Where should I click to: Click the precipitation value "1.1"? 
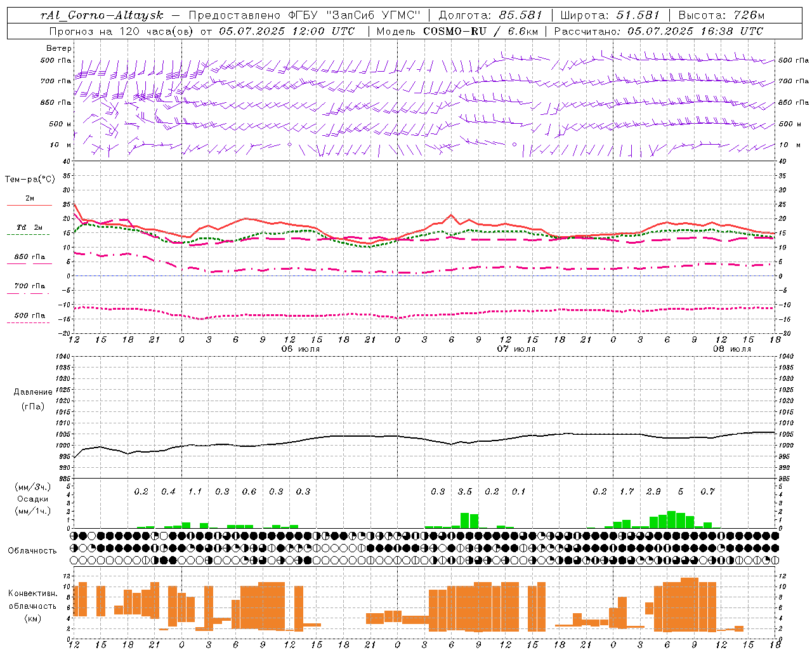click(195, 491)
